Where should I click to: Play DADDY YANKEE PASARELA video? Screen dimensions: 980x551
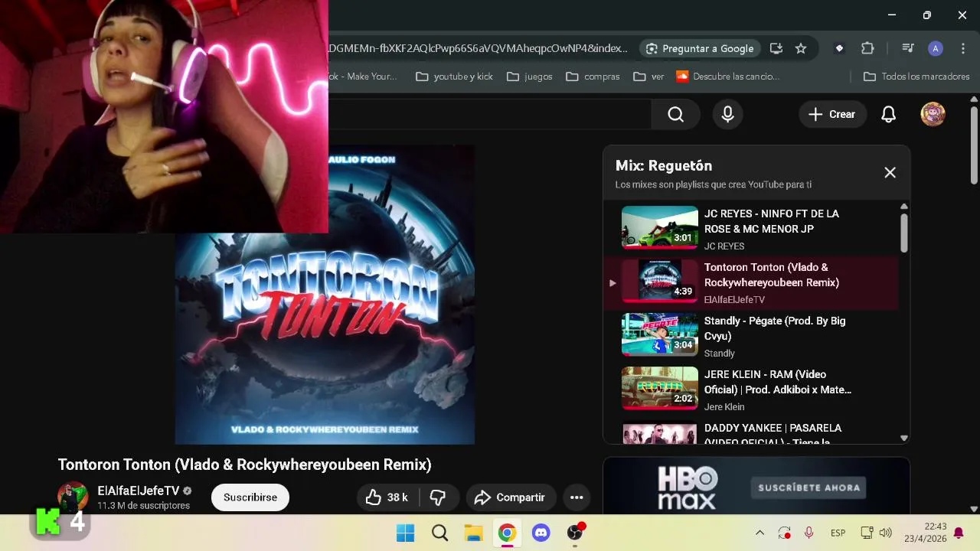coord(750,432)
